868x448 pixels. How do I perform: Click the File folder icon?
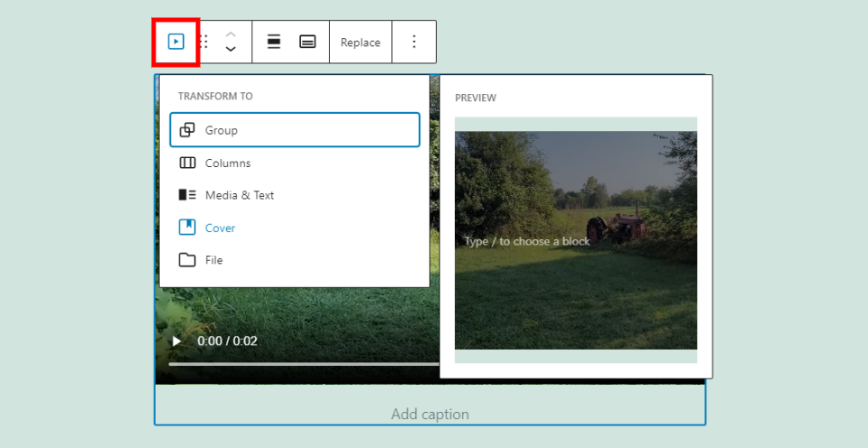[x=187, y=260]
